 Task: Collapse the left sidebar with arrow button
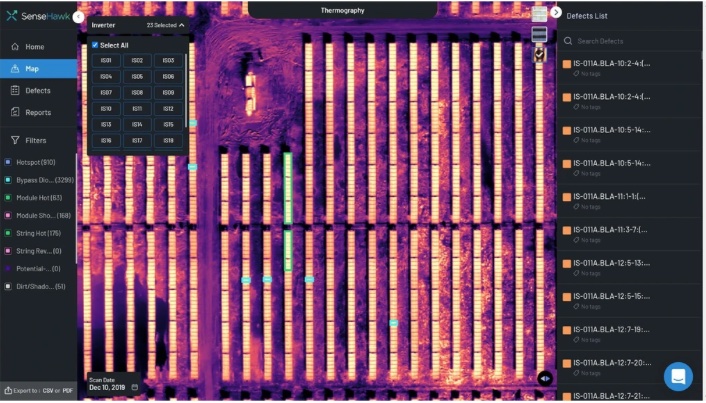(x=78, y=16)
